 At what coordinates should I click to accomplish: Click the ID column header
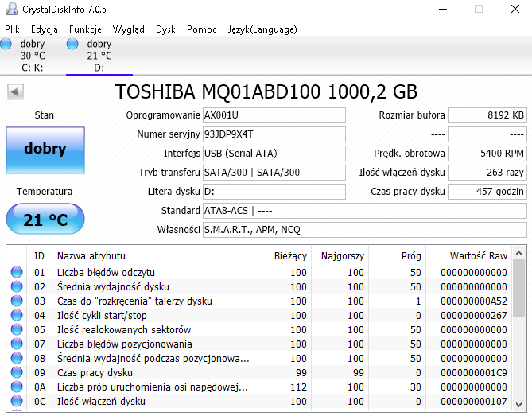point(39,256)
